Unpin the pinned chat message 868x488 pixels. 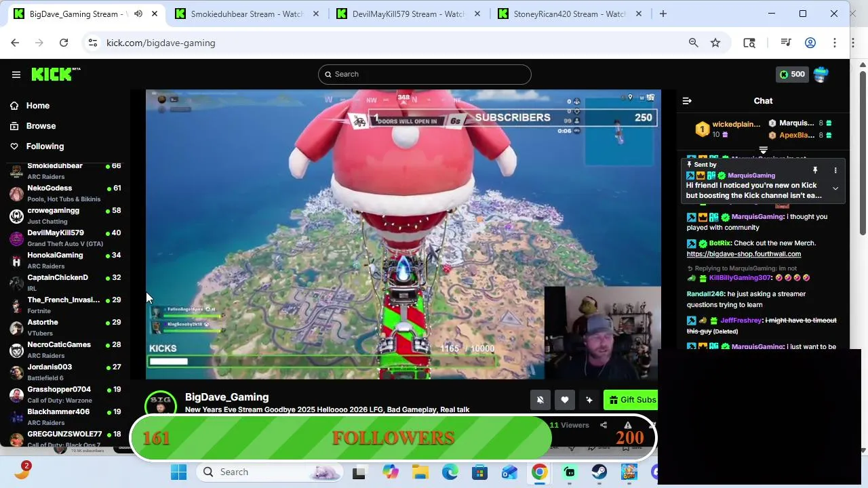click(x=815, y=170)
